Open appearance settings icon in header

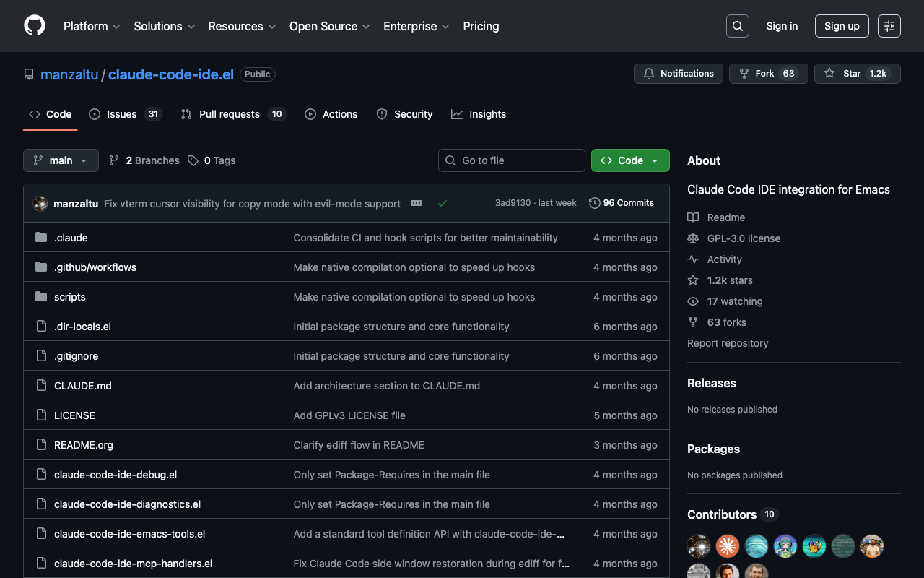(889, 26)
